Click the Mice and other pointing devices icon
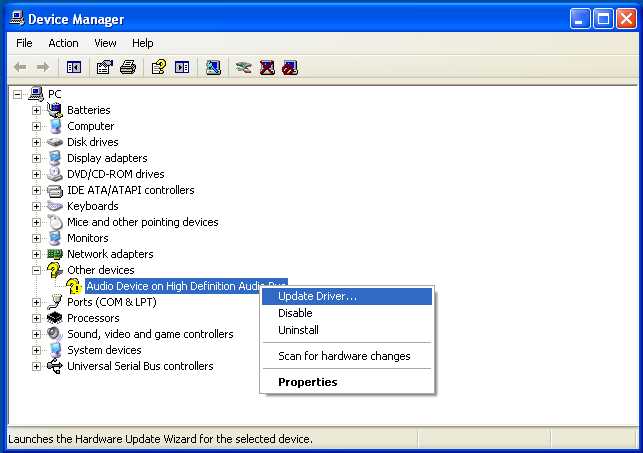Image resolution: width=643 pixels, height=453 pixels. pos(55,222)
